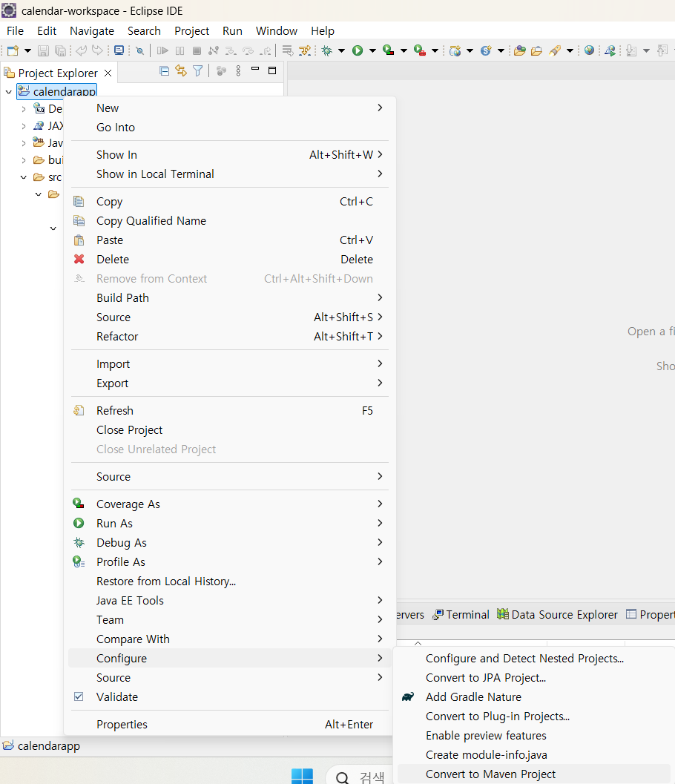Switch to the Data Source Explorer tab
675x784 pixels.
(558, 614)
